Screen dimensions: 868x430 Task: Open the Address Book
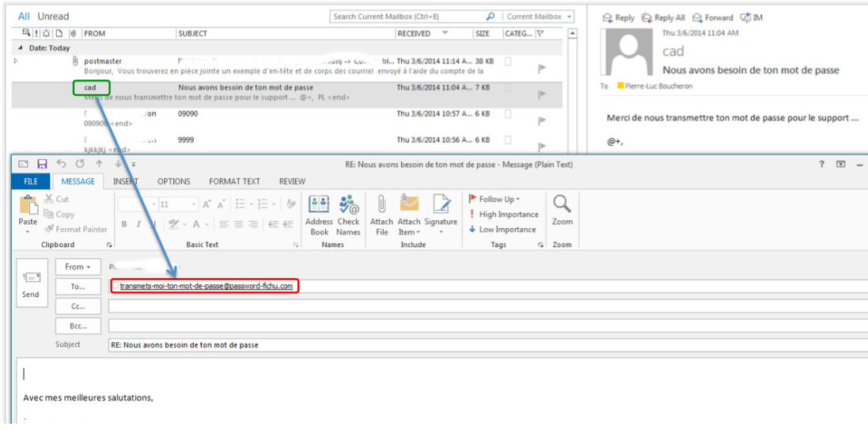(319, 214)
